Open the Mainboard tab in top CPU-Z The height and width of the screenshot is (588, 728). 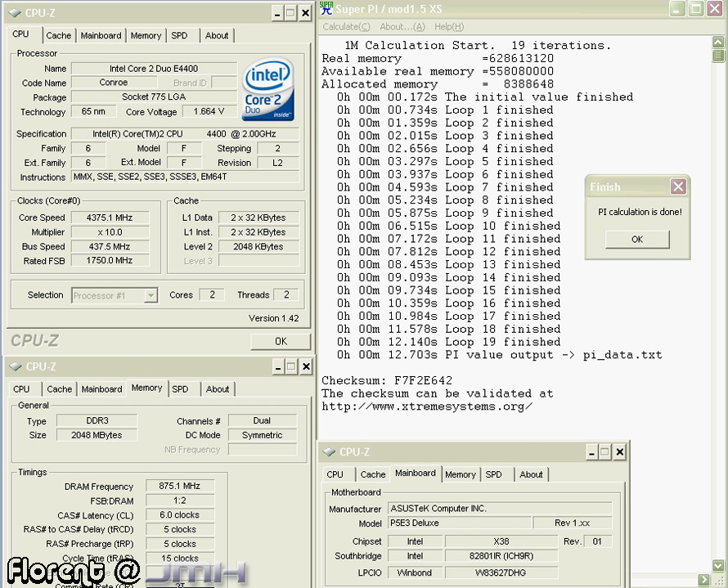[101, 35]
